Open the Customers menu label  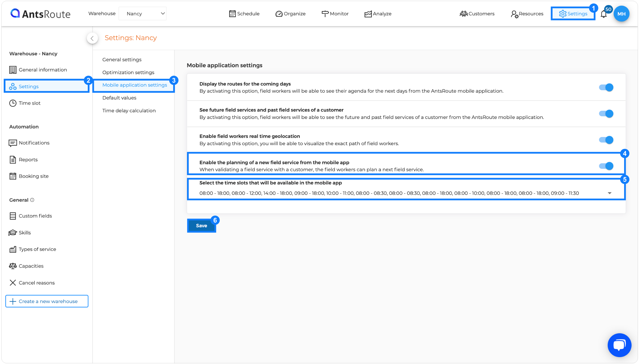click(x=482, y=14)
